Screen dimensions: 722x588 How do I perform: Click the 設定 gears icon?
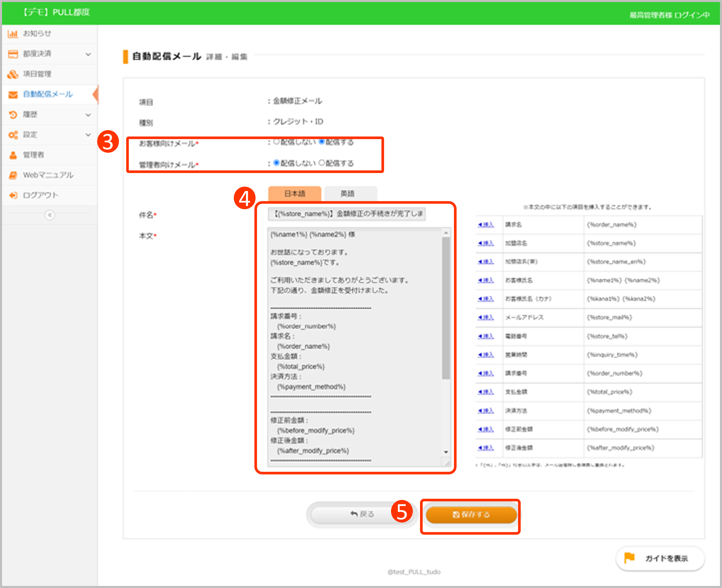(13, 135)
